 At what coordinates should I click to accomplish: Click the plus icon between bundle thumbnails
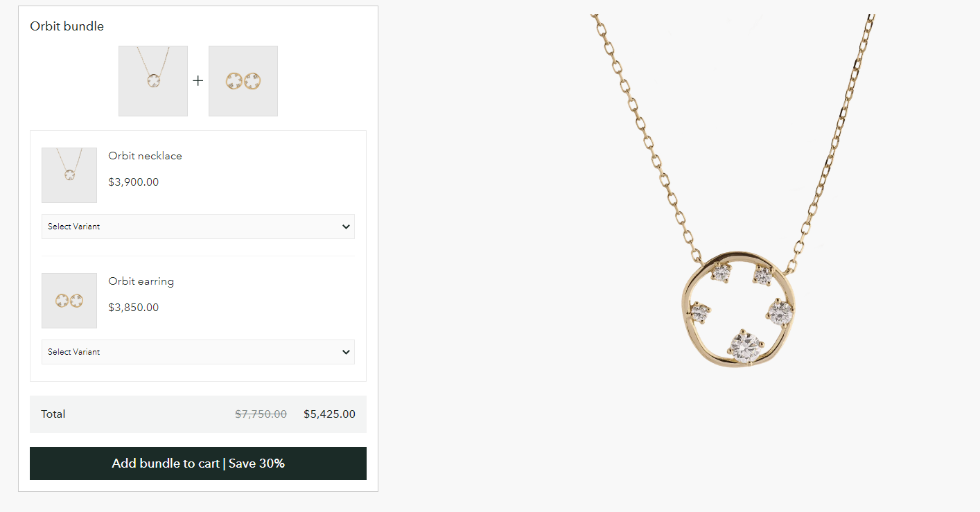click(198, 81)
